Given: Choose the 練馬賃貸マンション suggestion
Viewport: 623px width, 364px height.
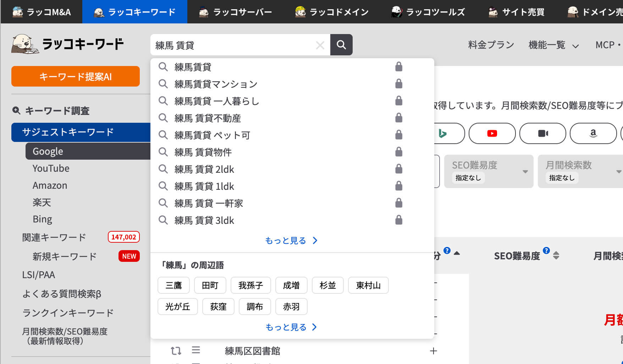Looking at the screenshot, I should tap(216, 84).
